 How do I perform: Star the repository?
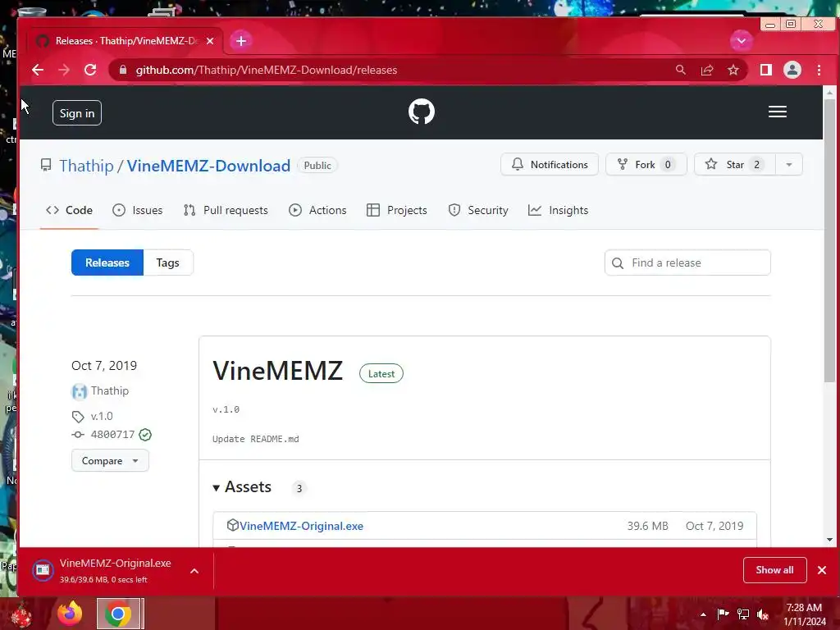[734, 164]
